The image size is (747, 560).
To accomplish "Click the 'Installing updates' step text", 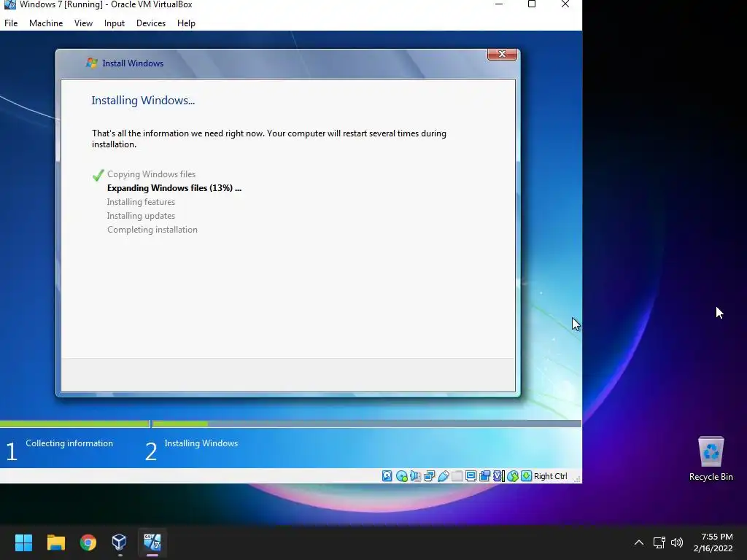I will coord(141,216).
